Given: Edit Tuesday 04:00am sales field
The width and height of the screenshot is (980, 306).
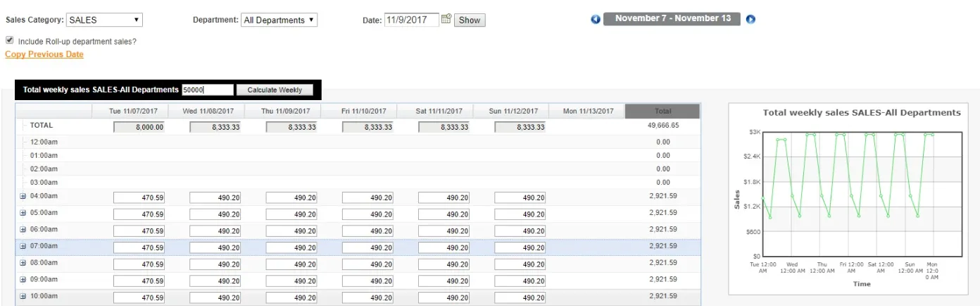Looking at the screenshot, I should pyautogui.click(x=139, y=197).
